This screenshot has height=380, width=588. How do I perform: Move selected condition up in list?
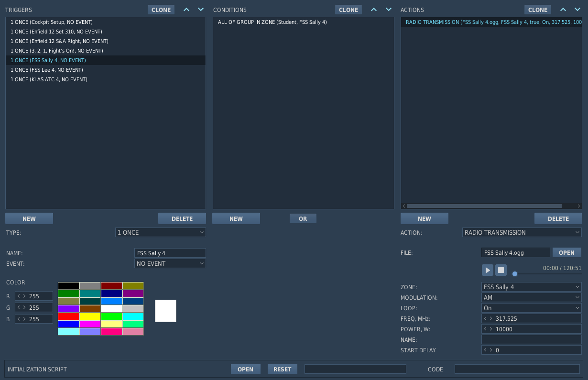coord(374,10)
